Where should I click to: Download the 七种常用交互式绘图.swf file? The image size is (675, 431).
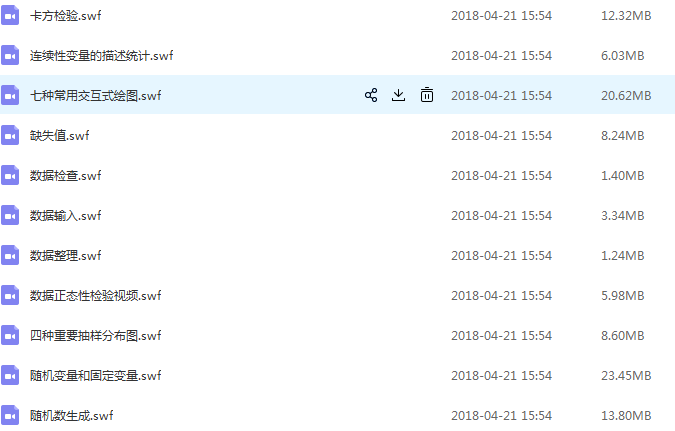[x=398, y=95]
